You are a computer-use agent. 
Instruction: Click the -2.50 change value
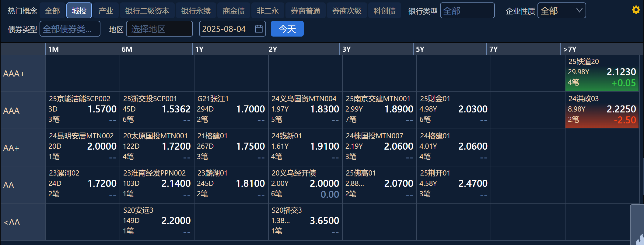pyautogui.click(x=625, y=120)
